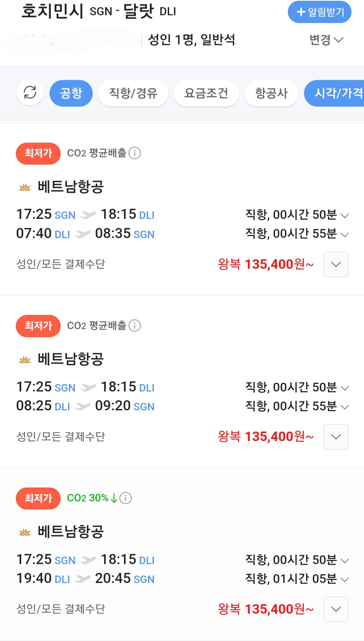
Task: Expand third flight's price details box
Action: [336, 609]
